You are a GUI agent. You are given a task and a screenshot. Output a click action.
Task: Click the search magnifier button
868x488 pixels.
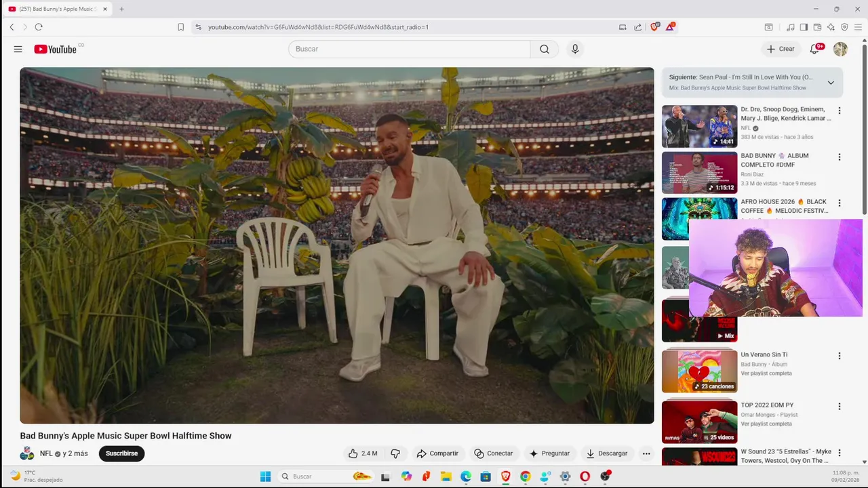pos(545,49)
